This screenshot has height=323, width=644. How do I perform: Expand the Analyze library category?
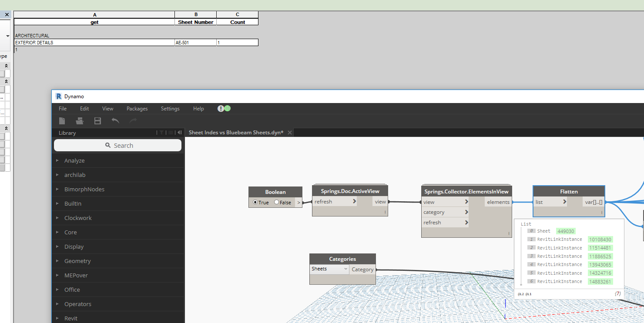(x=57, y=160)
